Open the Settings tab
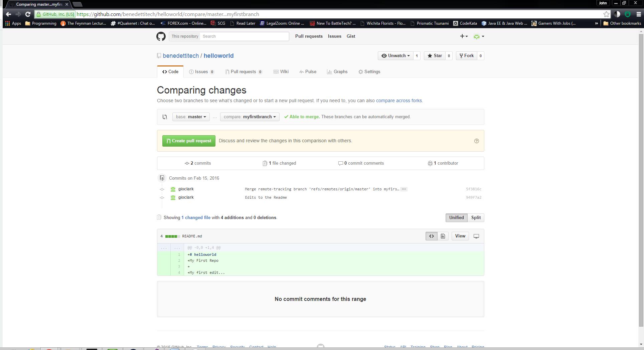644x350 pixels. click(x=369, y=72)
